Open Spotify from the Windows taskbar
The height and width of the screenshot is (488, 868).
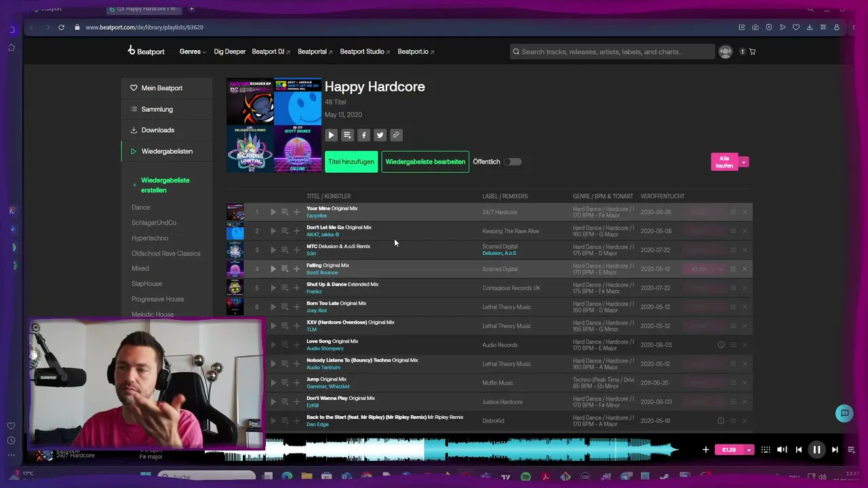coord(526,477)
